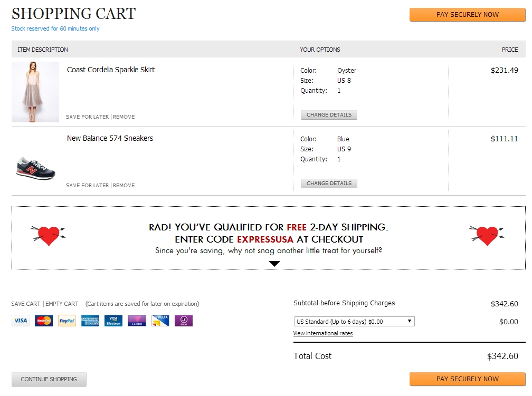Click the US 8 size value
Viewport: 532px width, 396px height.
coord(344,81)
